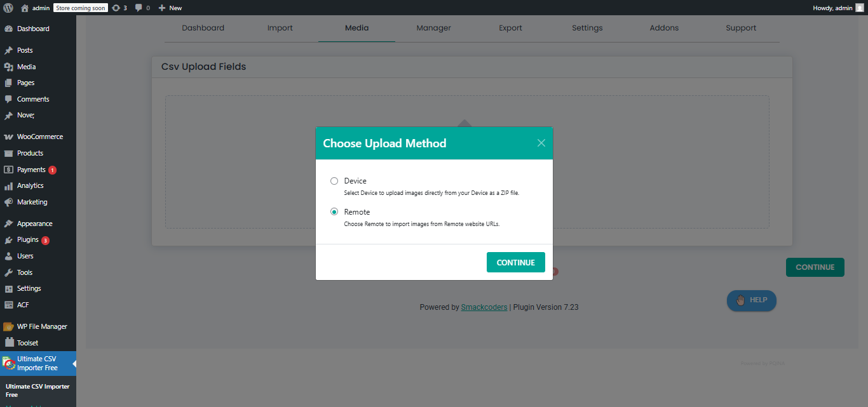Select the Remote upload radio button

[334, 212]
